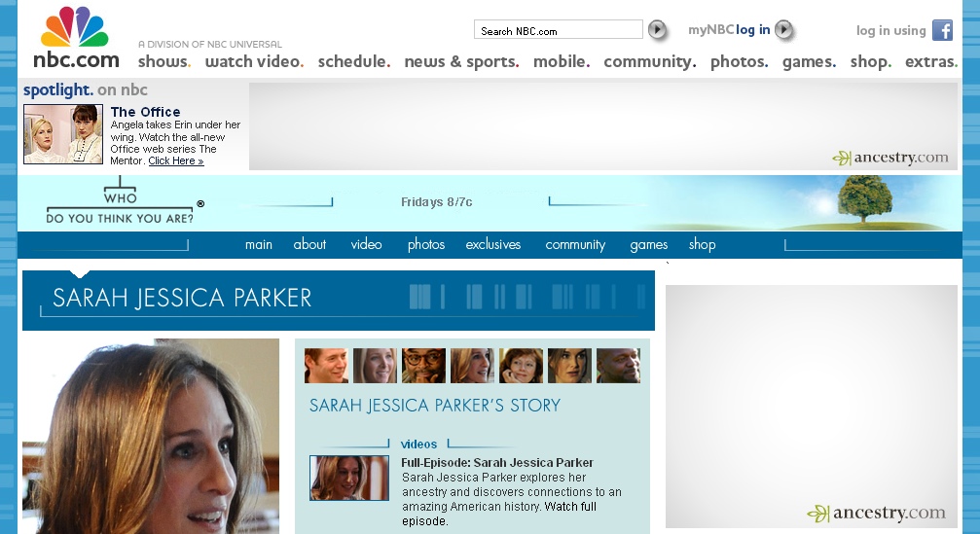
Task: Open the shows menu
Action: [164, 62]
